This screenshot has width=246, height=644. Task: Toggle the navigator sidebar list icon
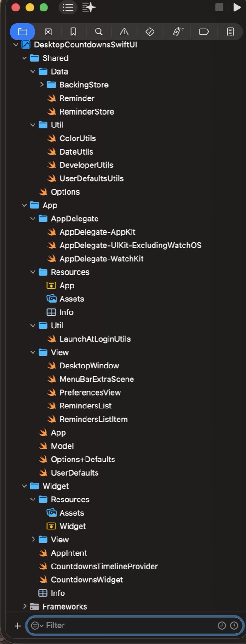pyautogui.click(x=68, y=7)
